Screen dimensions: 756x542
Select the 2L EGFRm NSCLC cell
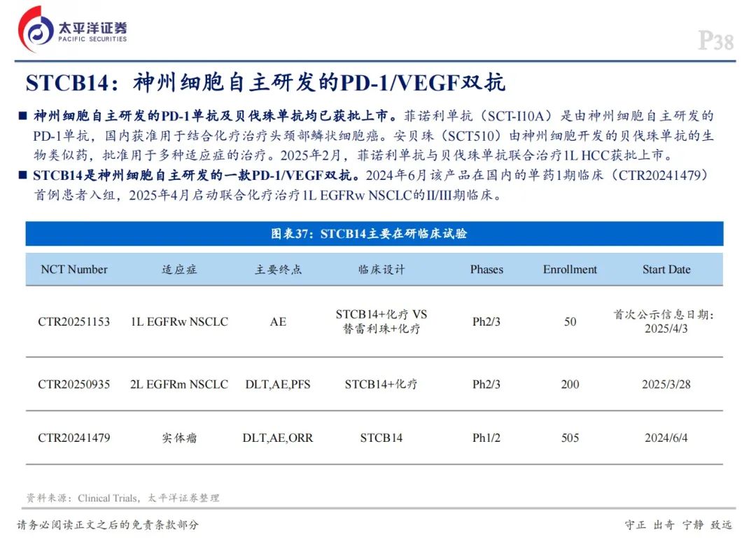pyautogui.click(x=179, y=384)
